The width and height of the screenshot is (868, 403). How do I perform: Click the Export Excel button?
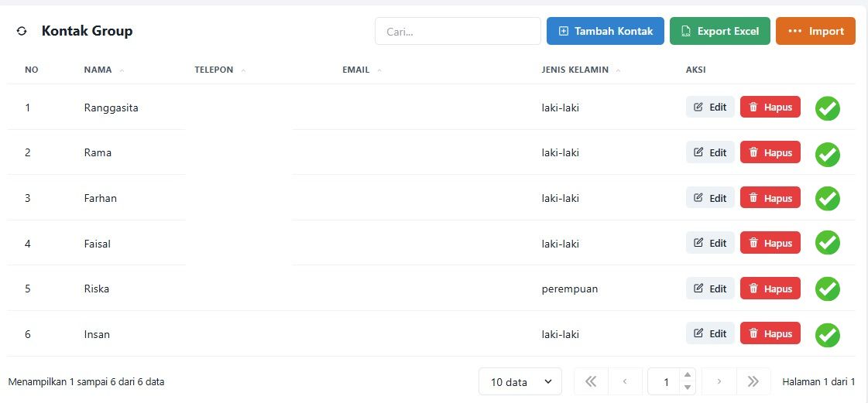coord(719,31)
